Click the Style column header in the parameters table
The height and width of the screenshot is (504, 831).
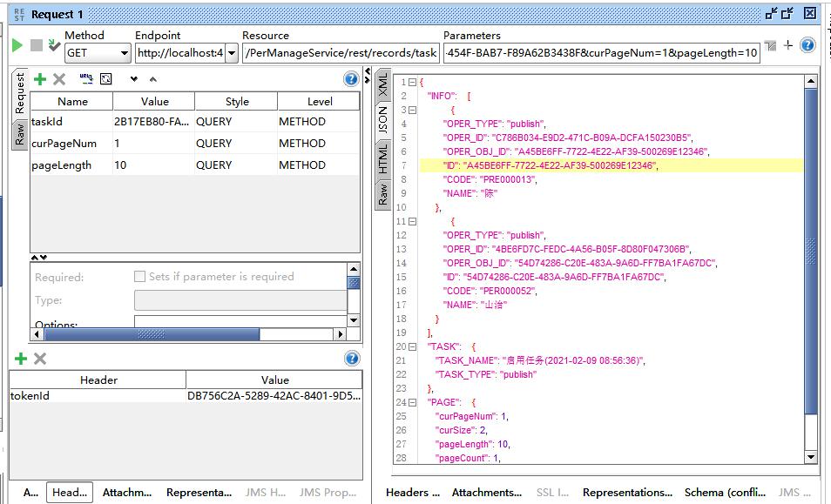coord(236,102)
